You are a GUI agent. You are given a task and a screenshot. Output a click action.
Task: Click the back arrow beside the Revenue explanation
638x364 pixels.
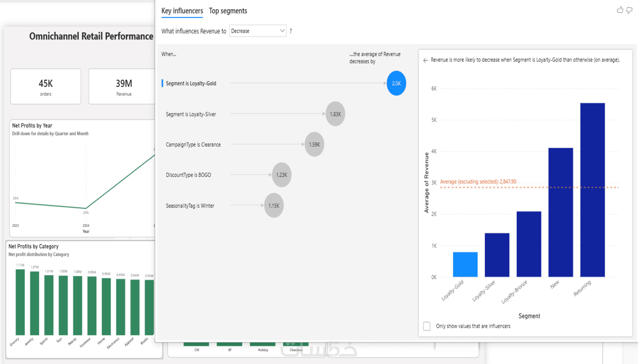425,60
